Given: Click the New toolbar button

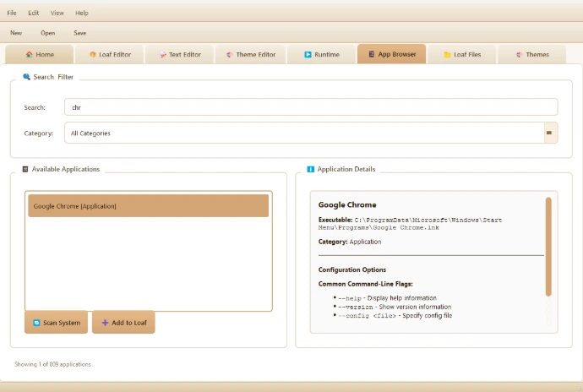Looking at the screenshot, I should click(16, 33).
